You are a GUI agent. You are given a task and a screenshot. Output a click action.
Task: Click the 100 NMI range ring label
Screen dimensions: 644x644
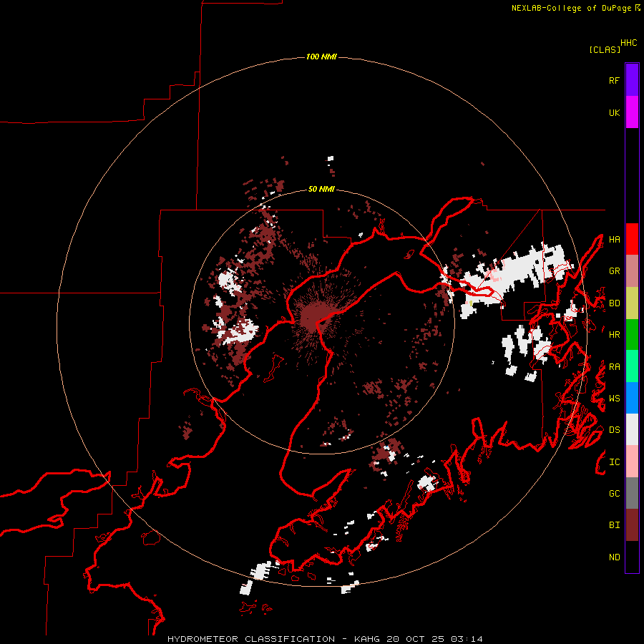321,57
